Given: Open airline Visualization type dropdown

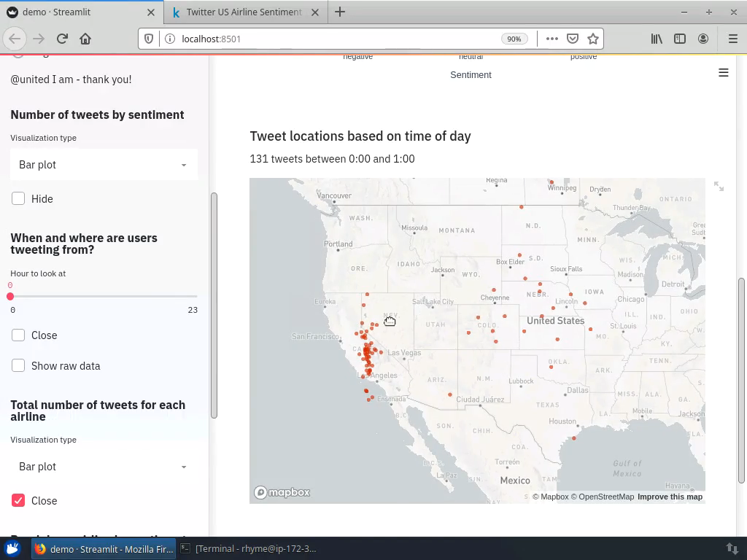Looking at the screenshot, I should (x=104, y=467).
